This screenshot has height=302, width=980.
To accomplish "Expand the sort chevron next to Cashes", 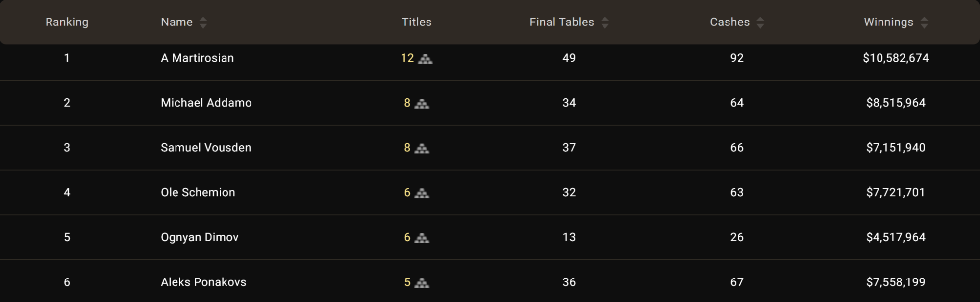I will coord(760,22).
